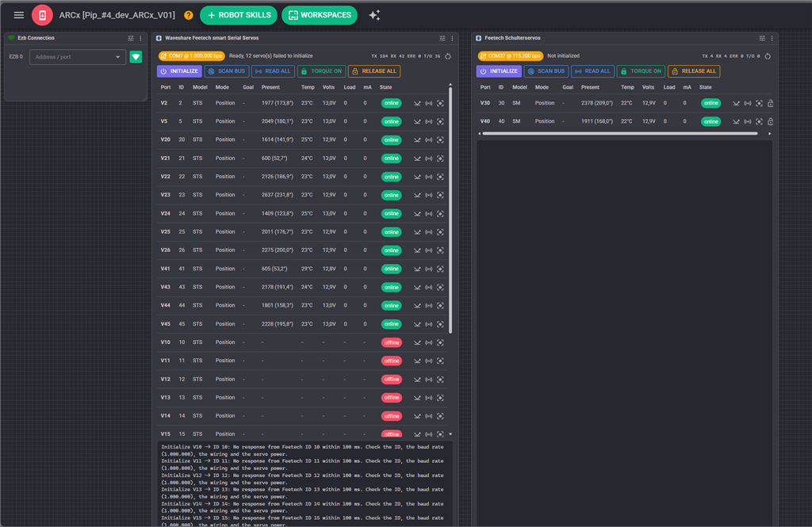
Task: Click right scroll arrow in Schulterservos table
Action: pyautogui.click(x=769, y=134)
